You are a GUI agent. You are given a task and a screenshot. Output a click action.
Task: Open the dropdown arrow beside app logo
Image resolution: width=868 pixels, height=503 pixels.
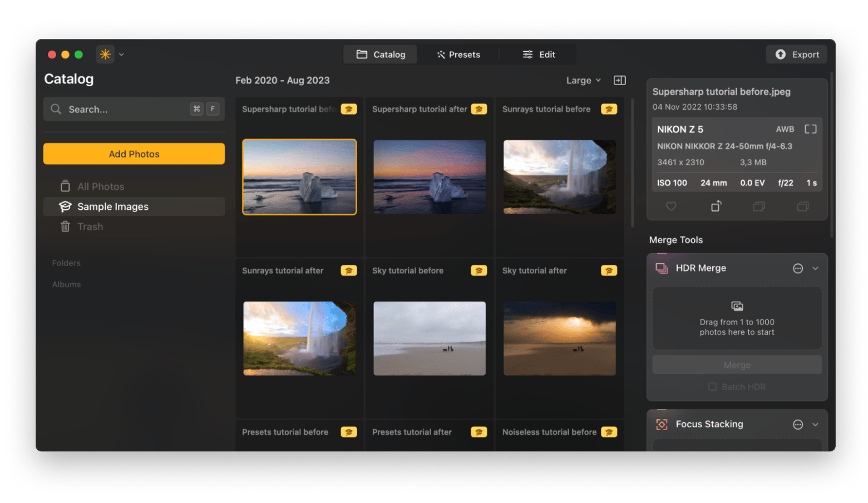pyautogui.click(x=121, y=55)
